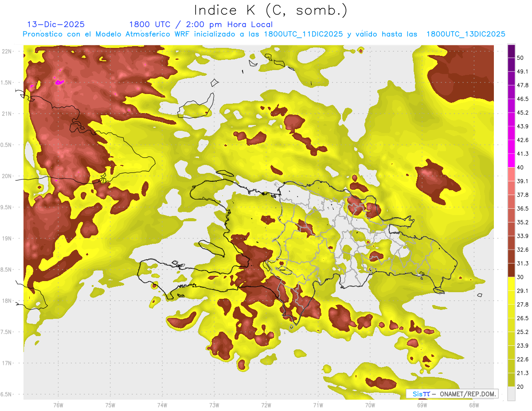532x411 pixels.
Task: Click the "35.2" color scale value
Action: 523,222
